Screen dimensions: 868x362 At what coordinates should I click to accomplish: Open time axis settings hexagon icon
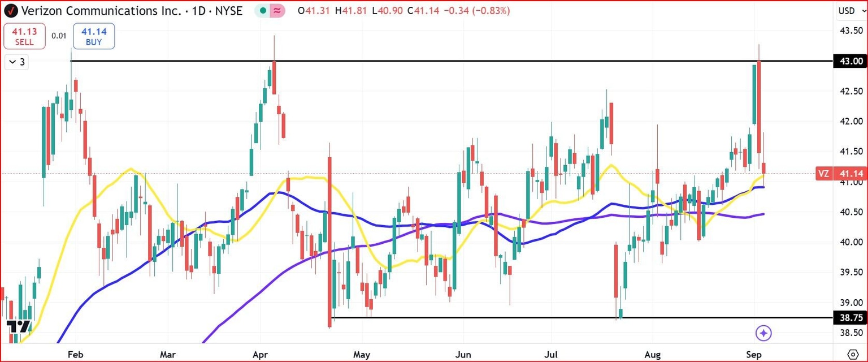point(853,355)
